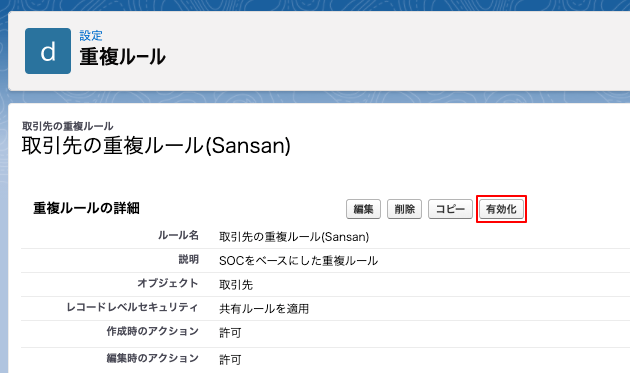
Task: Click the blue "d" setup icon tile
Action: click(48, 51)
